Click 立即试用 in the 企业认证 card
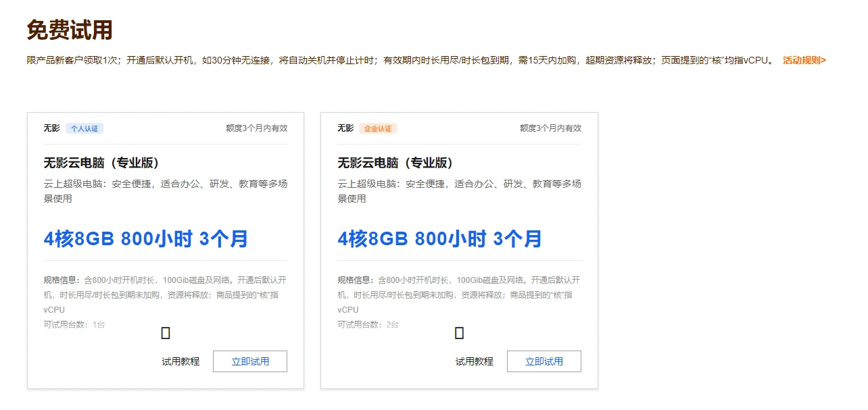 tap(544, 361)
